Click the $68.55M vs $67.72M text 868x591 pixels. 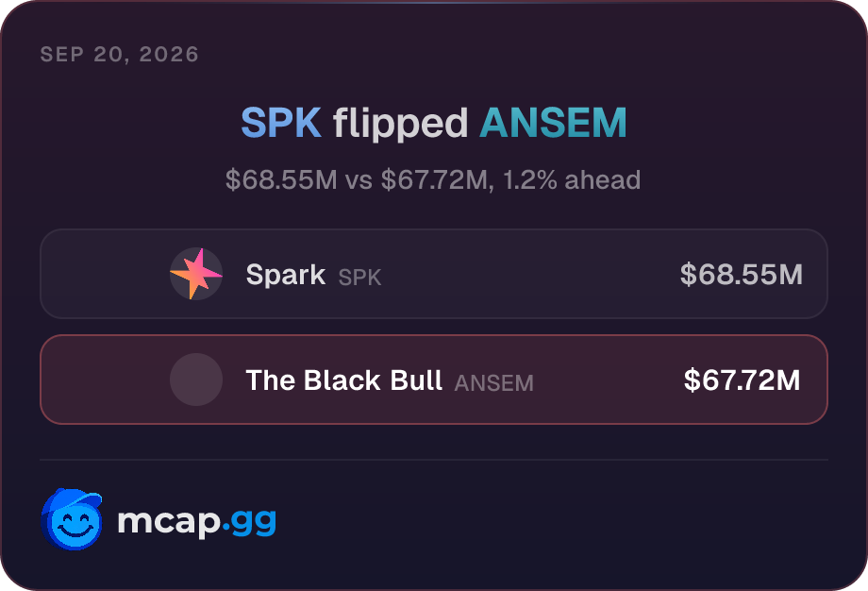coord(357,180)
